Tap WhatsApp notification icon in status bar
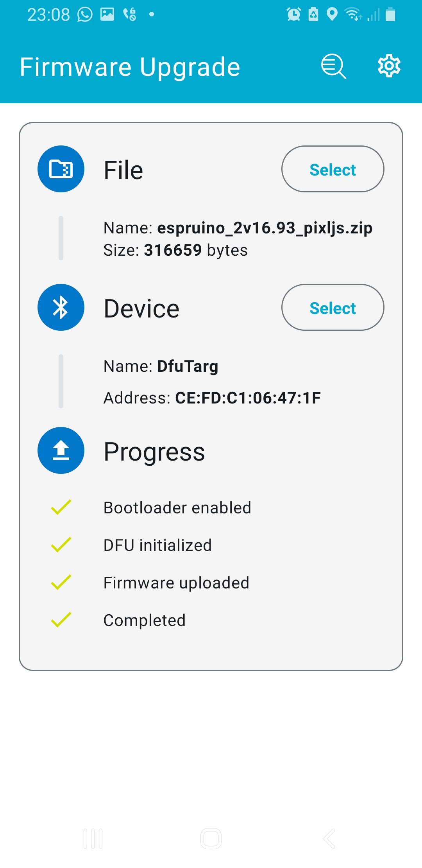Image resolution: width=422 pixels, height=868 pixels. 85,15
